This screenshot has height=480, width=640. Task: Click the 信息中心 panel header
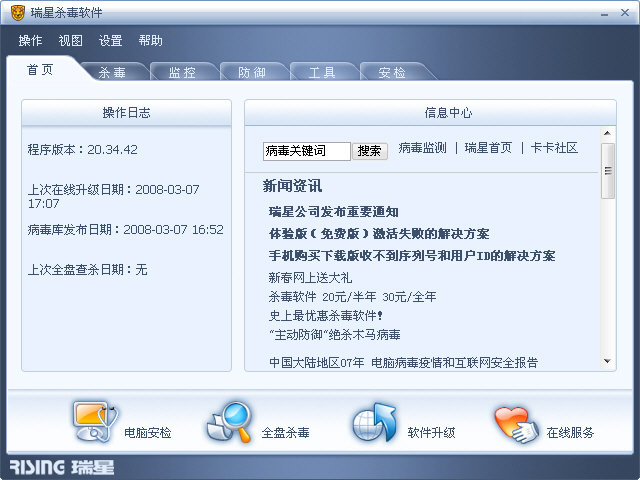point(430,113)
